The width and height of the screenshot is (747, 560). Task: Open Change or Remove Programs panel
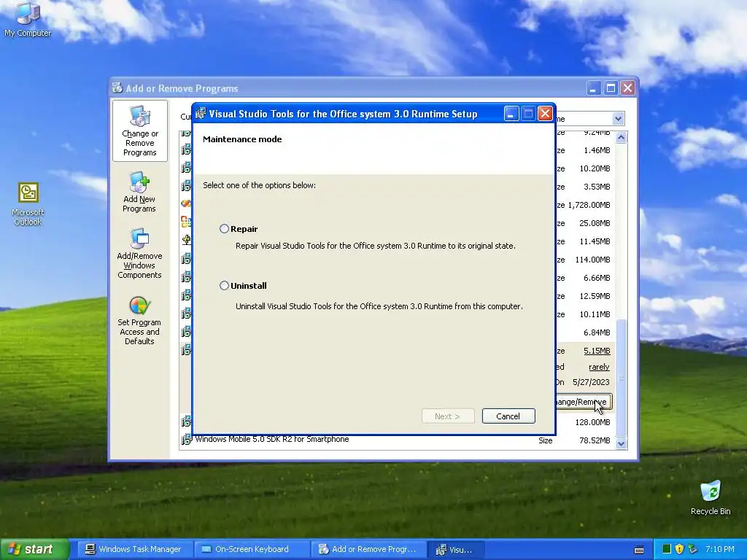[139, 131]
